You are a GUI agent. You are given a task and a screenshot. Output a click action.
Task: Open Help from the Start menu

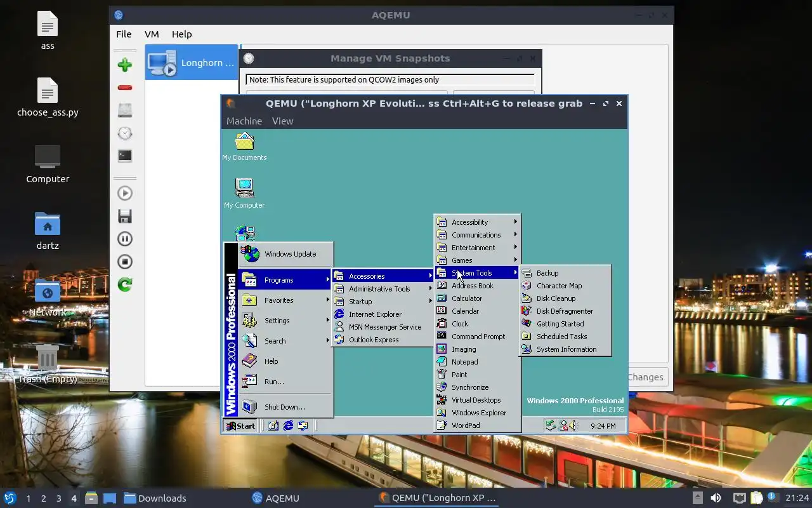pyautogui.click(x=285, y=361)
